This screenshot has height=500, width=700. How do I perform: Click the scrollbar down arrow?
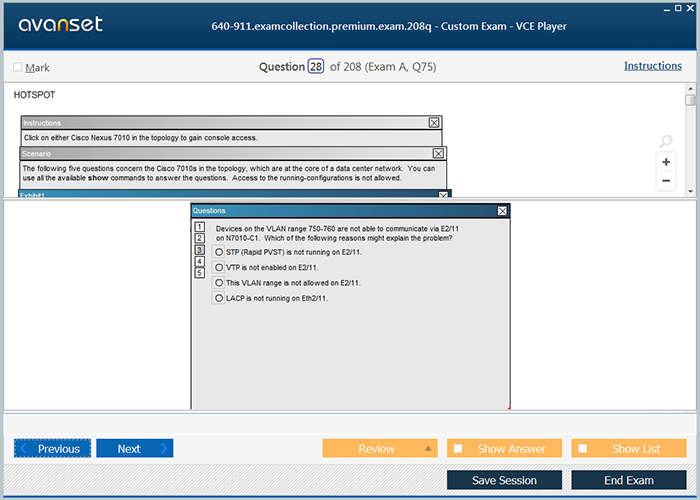click(690, 192)
